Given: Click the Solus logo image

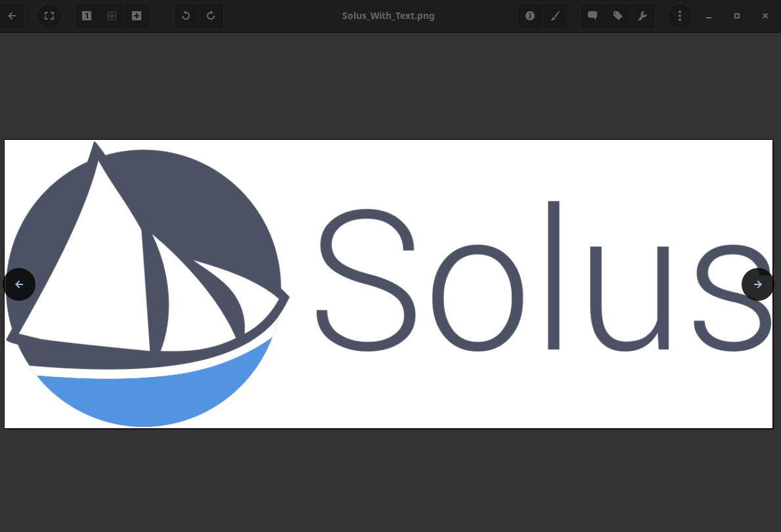Looking at the screenshot, I should tap(388, 284).
